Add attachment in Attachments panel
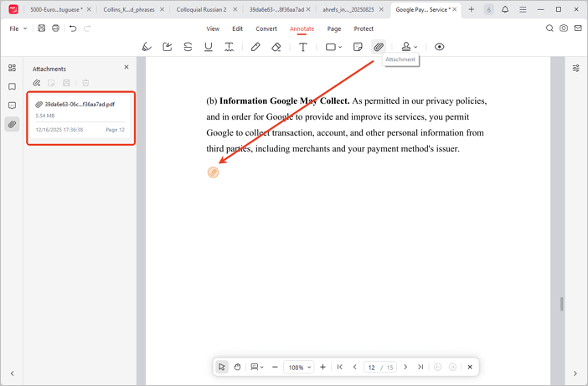 (36, 83)
